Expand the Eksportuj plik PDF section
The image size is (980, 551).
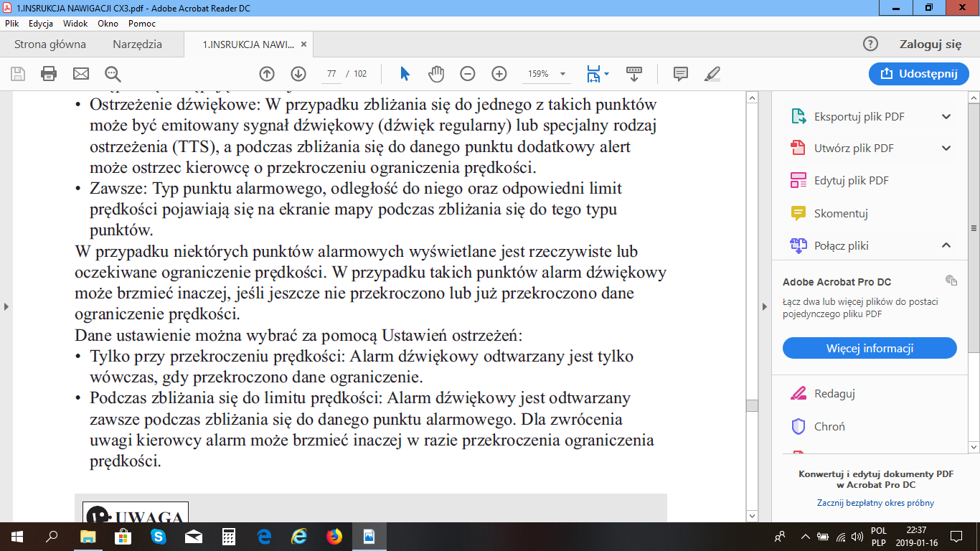point(946,117)
